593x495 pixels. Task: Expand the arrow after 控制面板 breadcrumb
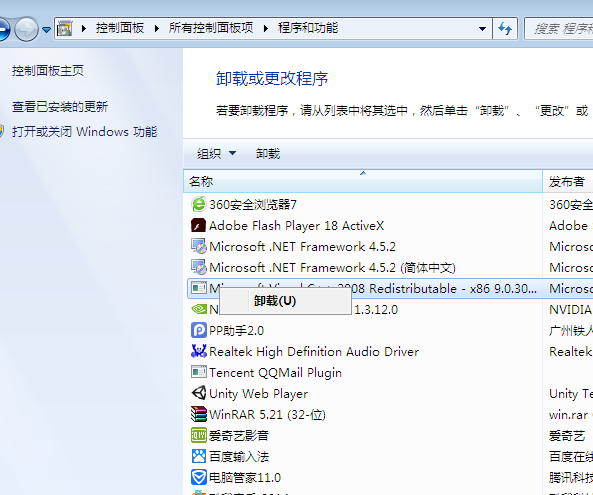[157, 28]
